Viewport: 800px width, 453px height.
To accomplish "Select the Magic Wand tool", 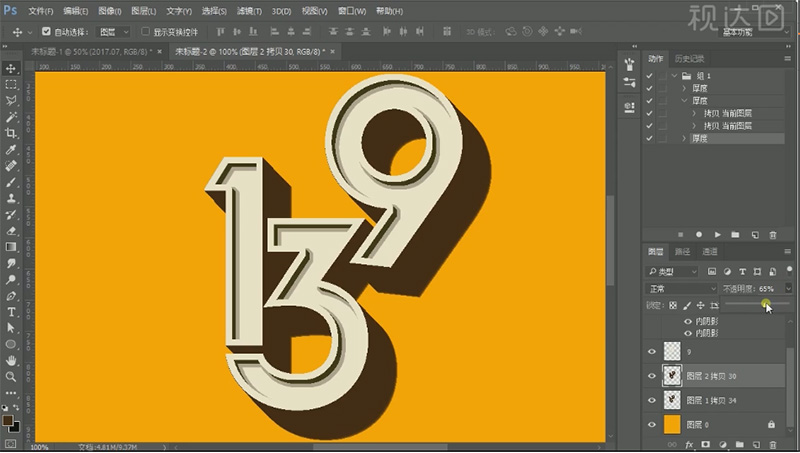I will pos(11,117).
